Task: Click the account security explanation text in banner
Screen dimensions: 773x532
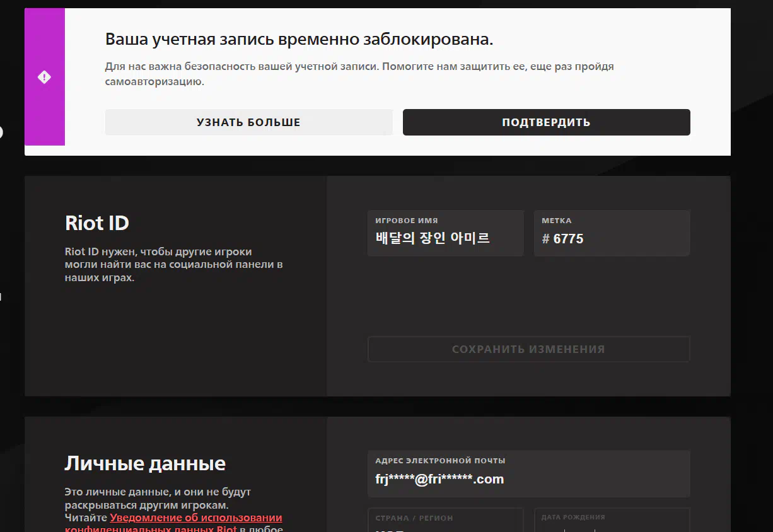Action: point(359,74)
